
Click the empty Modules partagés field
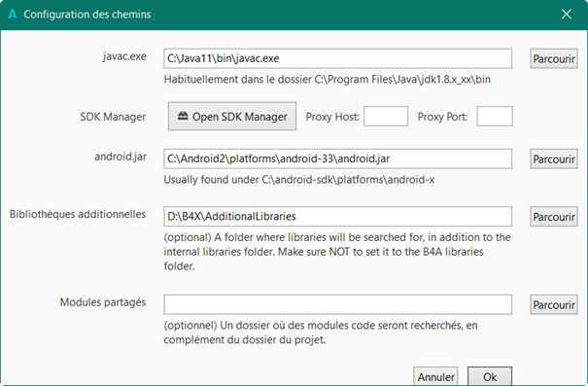[x=337, y=304]
